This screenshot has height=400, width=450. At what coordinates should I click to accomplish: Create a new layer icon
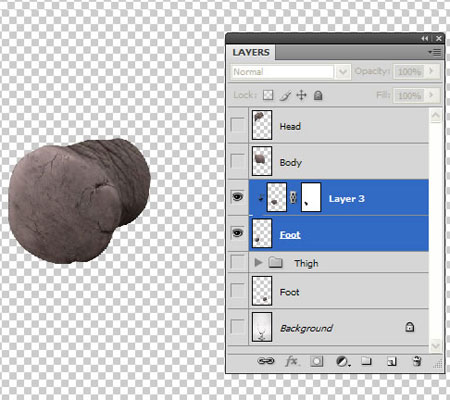click(392, 361)
